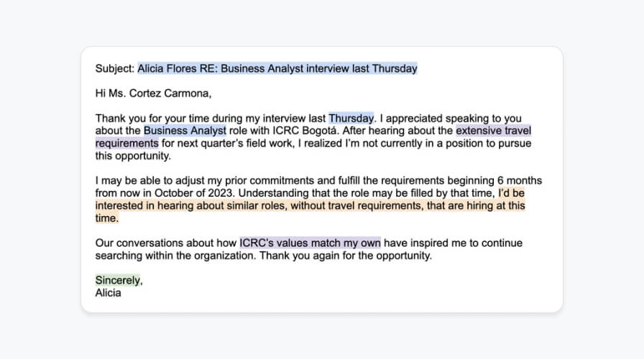Click the orange highlighted word "time."
Viewport: 644px width, 359px height.
click(x=107, y=218)
